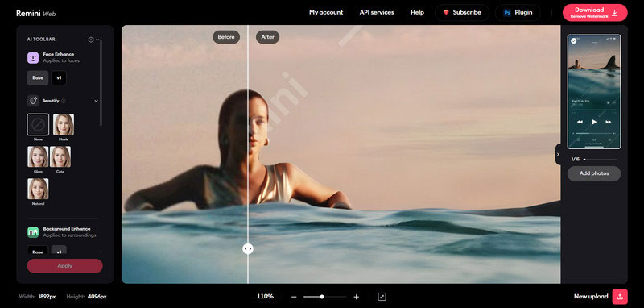
Task: Open API services page
Action: point(377,12)
